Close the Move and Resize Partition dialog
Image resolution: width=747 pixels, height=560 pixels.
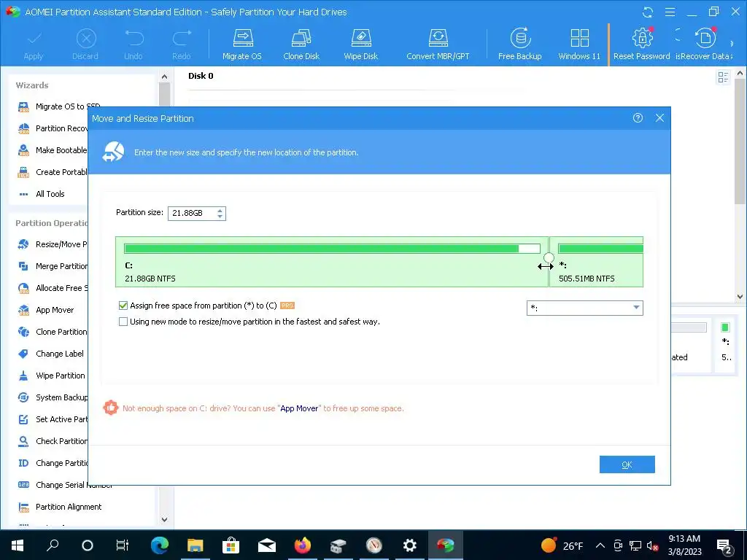(x=659, y=117)
